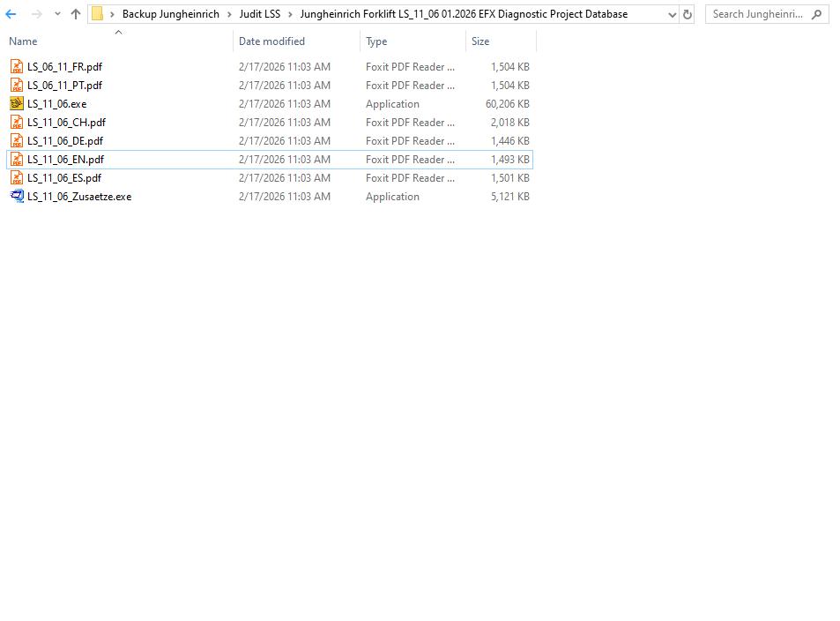Go back using the back arrow
The image size is (840, 621).
(10, 13)
